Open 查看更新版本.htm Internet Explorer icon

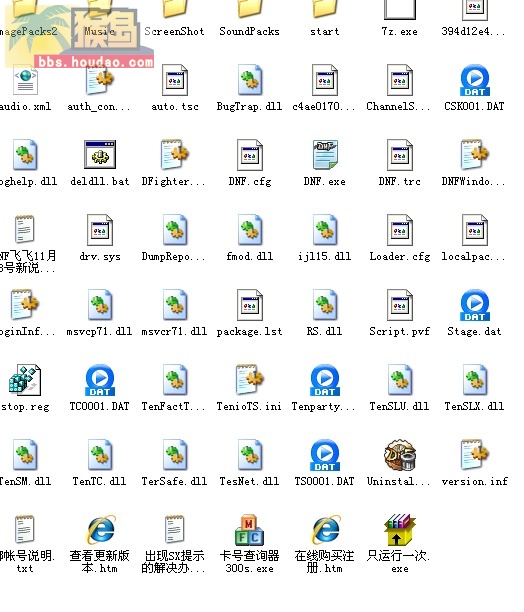point(100,530)
